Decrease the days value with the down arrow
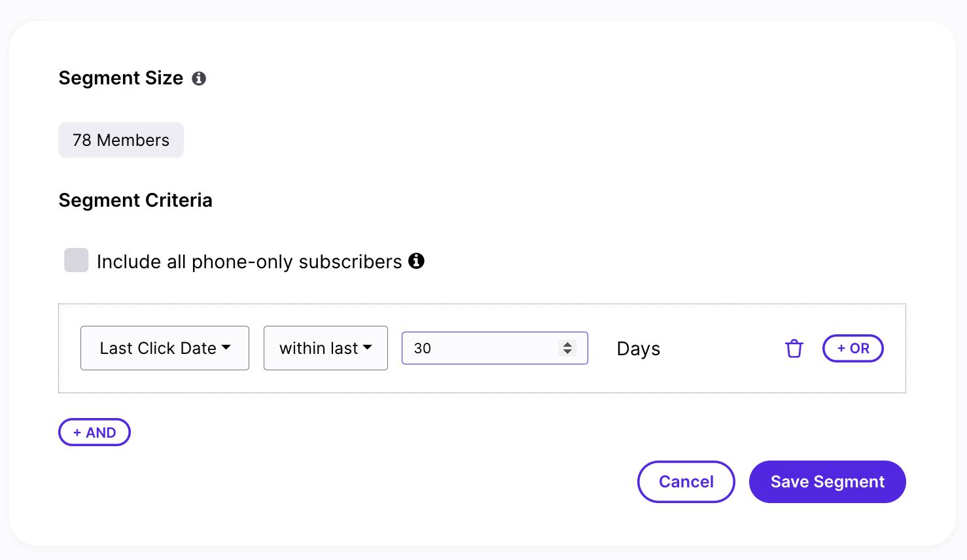Image resolution: width=967 pixels, height=560 pixels. point(568,353)
